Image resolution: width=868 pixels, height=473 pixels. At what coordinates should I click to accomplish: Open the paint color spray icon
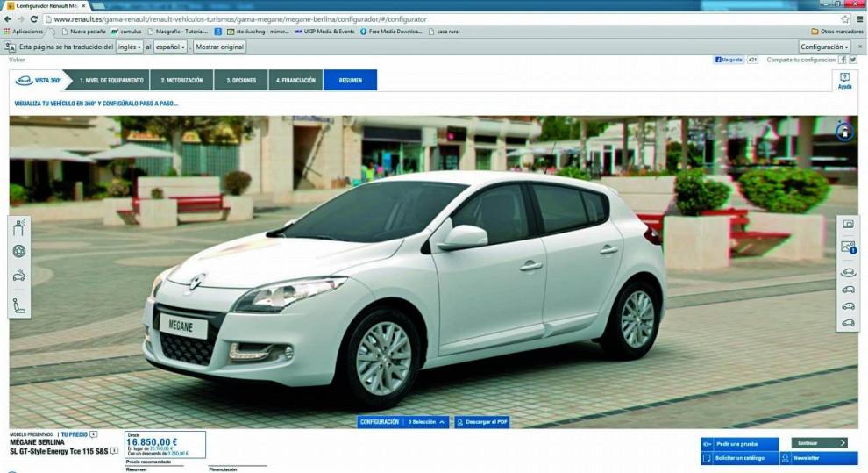click(x=18, y=227)
